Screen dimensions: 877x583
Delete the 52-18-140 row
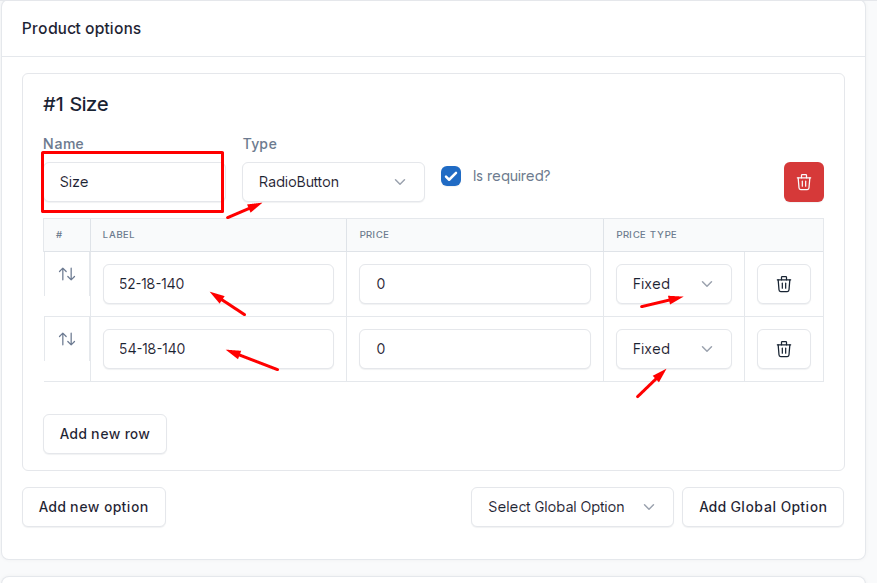tap(784, 284)
